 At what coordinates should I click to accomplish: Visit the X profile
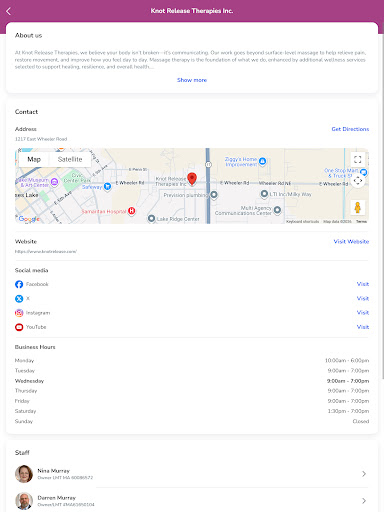363,298
